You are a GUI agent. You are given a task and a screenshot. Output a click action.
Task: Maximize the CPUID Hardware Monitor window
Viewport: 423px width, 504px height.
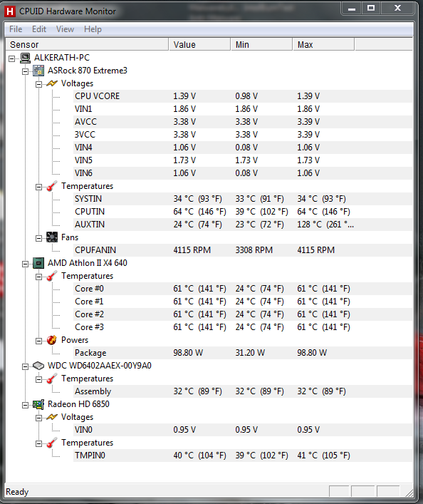pos(371,8)
